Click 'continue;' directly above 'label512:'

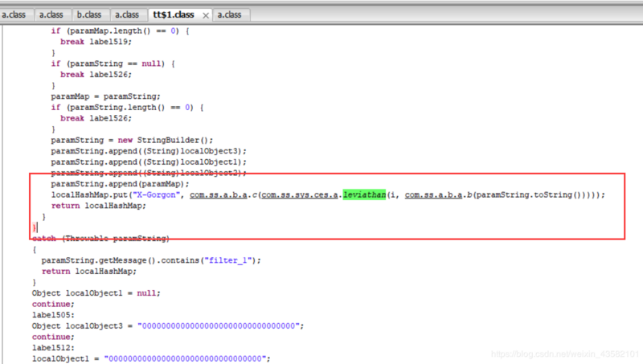pyautogui.click(x=53, y=337)
